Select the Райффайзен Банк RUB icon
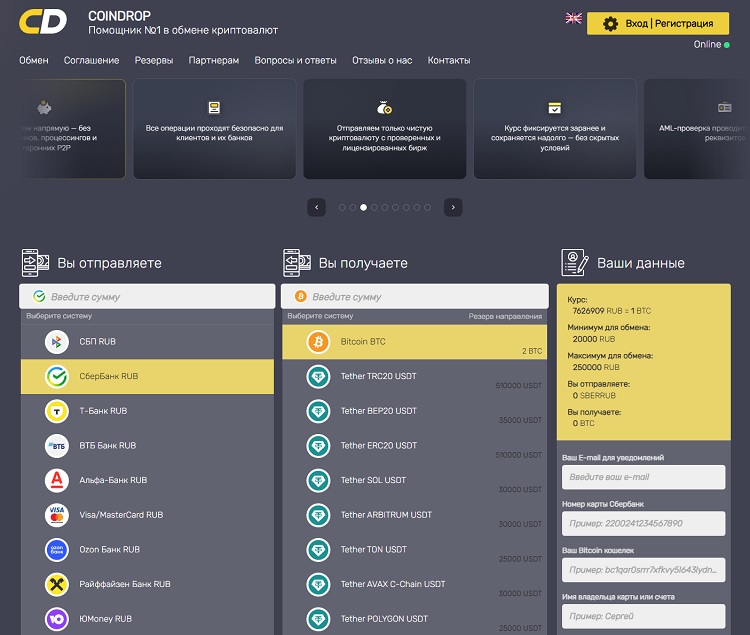This screenshot has width=750, height=635. (57, 584)
